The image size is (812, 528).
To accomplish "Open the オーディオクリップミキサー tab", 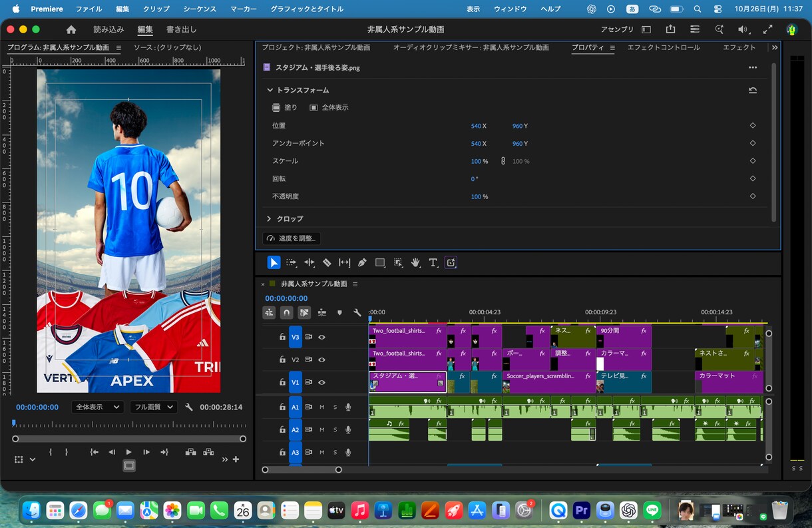I will click(471, 47).
